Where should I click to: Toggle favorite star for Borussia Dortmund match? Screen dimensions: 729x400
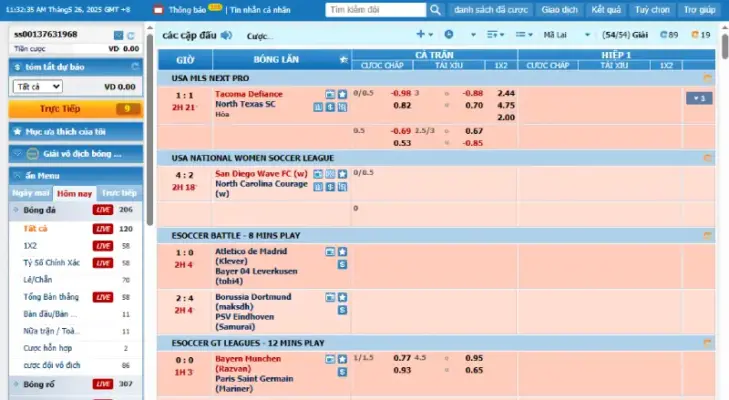click(x=342, y=298)
